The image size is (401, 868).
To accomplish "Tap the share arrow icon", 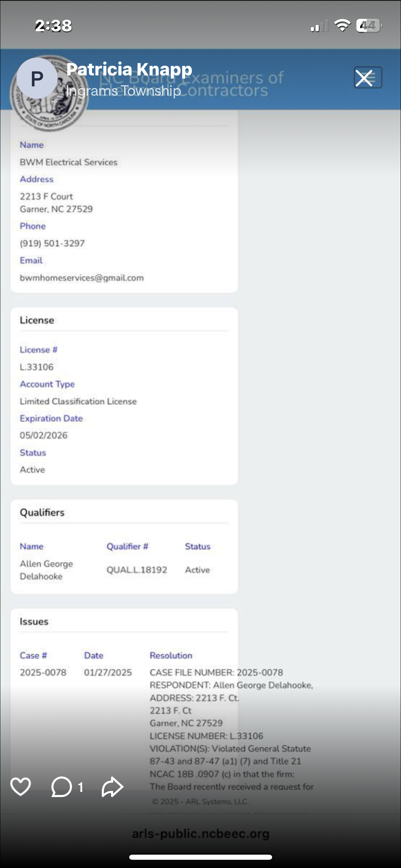I will 112,787.
